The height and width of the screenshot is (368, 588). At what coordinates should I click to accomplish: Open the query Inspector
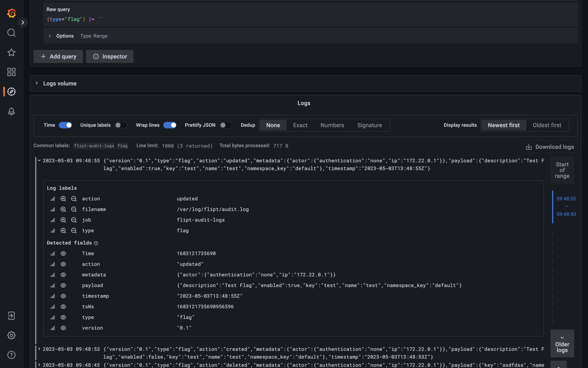tap(110, 56)
